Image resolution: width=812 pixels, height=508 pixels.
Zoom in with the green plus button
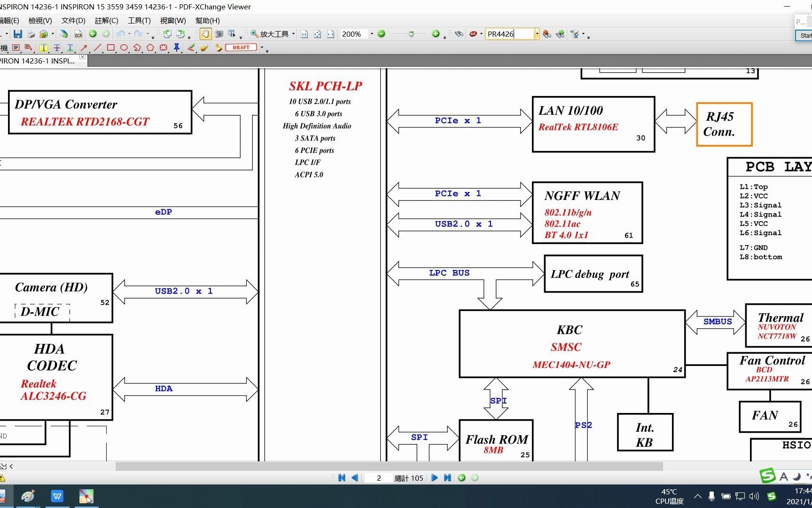pos(436,34)
